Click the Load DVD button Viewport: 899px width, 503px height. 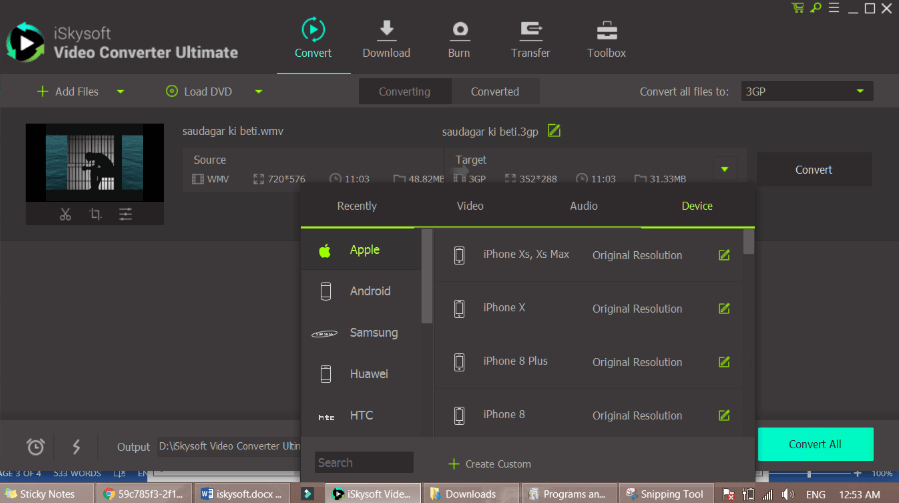(199, 92)
